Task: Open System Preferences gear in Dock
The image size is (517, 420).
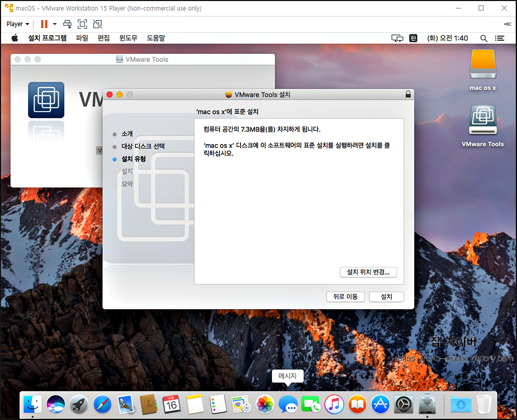Action: 404,404
